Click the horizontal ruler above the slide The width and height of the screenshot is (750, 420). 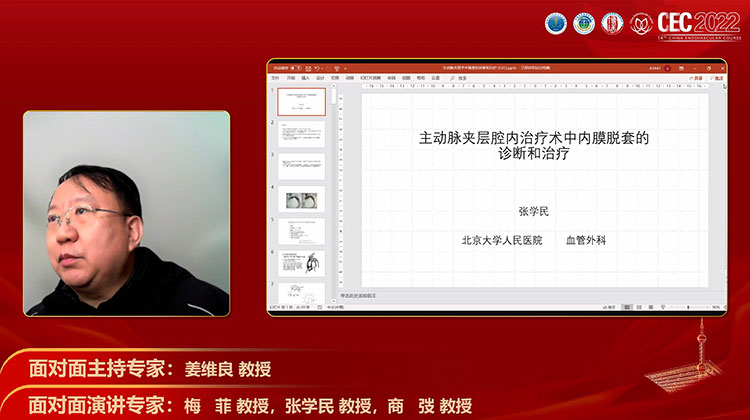tap(535, 86)
